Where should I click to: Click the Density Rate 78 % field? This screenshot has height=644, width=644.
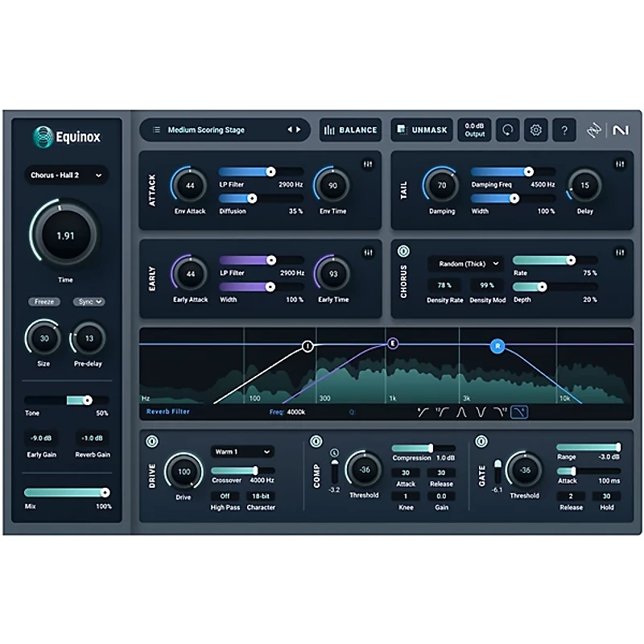pyautogui.click(x=444, y=285)
